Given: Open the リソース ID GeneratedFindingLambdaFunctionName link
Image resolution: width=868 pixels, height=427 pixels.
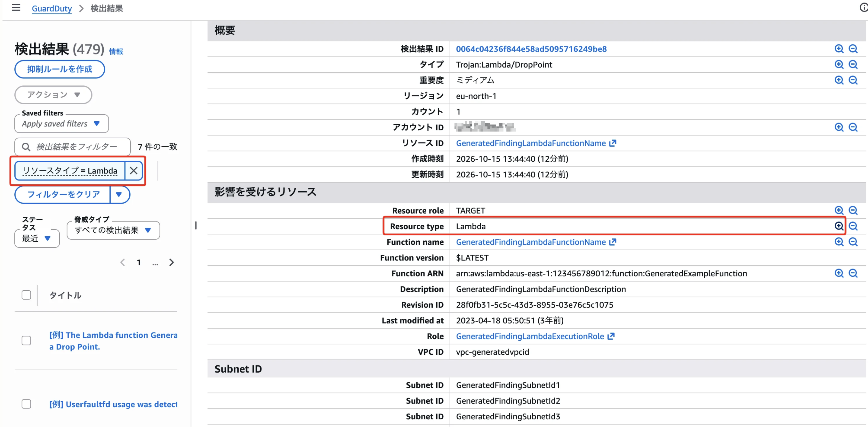Looking at the screenshot, I should coord(536,143).
